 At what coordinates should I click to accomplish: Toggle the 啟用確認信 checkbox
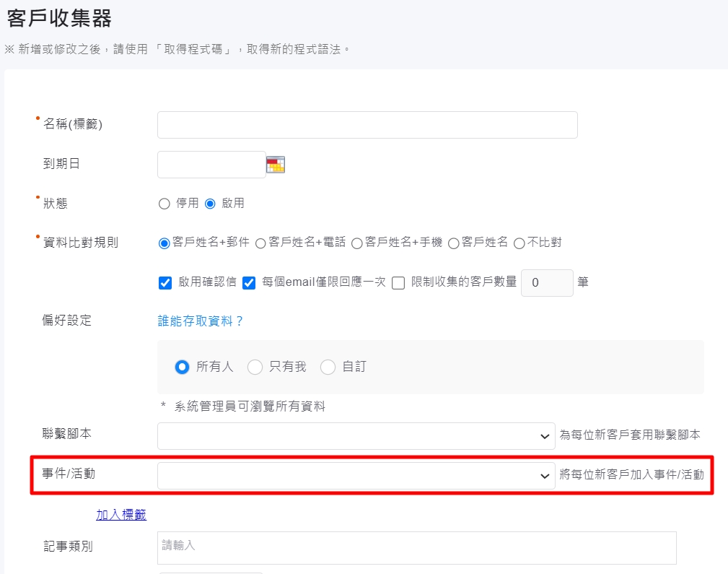coord(165,283)
